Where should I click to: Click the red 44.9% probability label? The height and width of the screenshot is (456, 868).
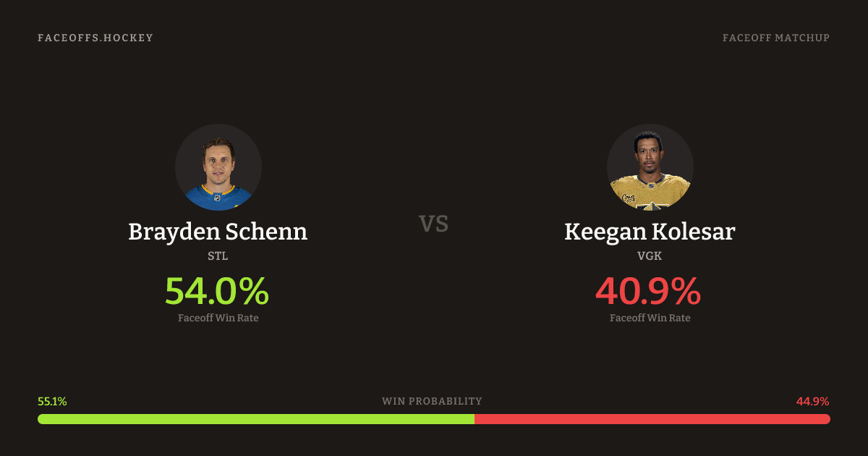(812, 402)
